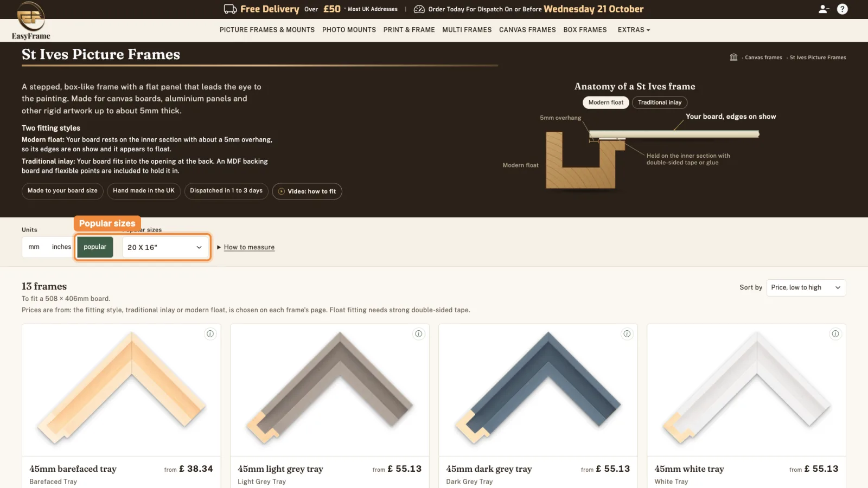Screen dimensions: 868x488
Task: Expand the How to measure disclosure
Action: (x=246, y=247)
